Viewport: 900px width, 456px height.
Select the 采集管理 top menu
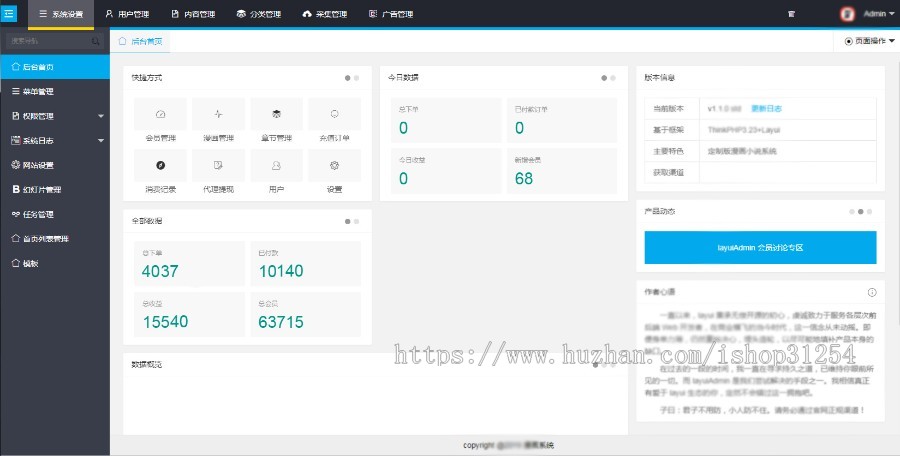coord(325,14)
